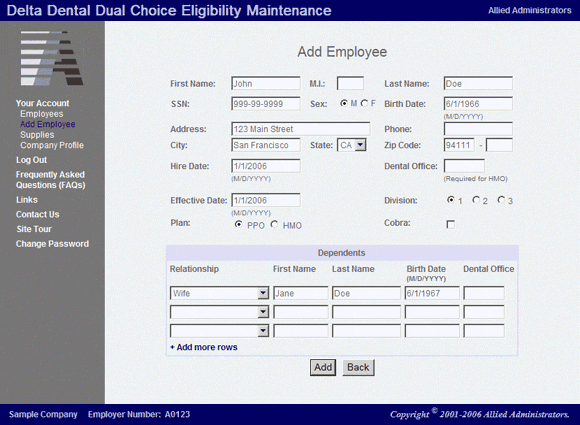The image size is (580, 425).
Task: Open the third row Relationship dropdown
Action: [x=219, y=331]
